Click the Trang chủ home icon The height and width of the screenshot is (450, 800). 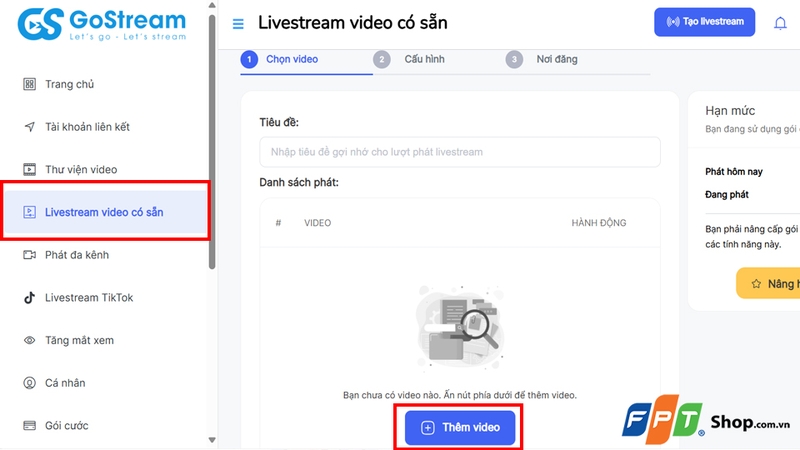[30, 84]
